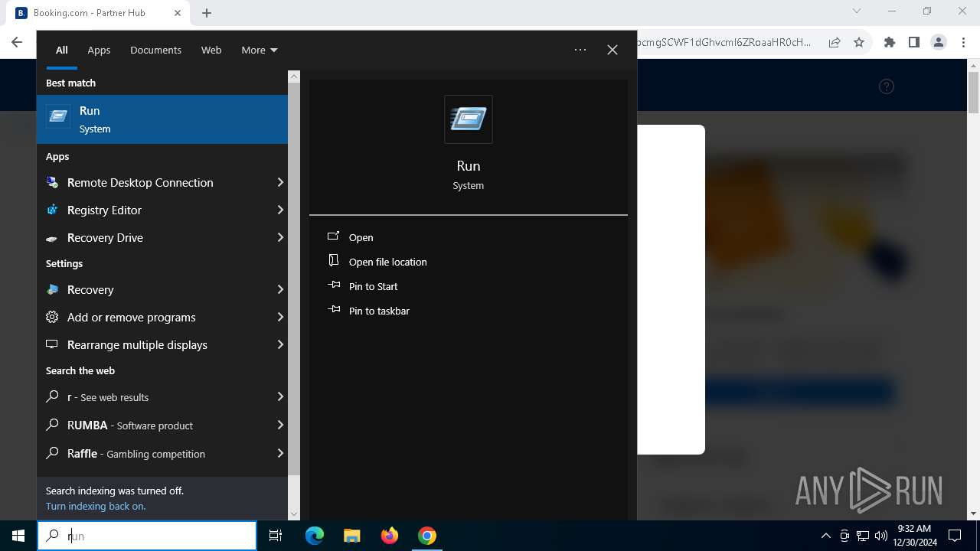
Task: Select the Web search filter tab
Action: coord(211,50)
